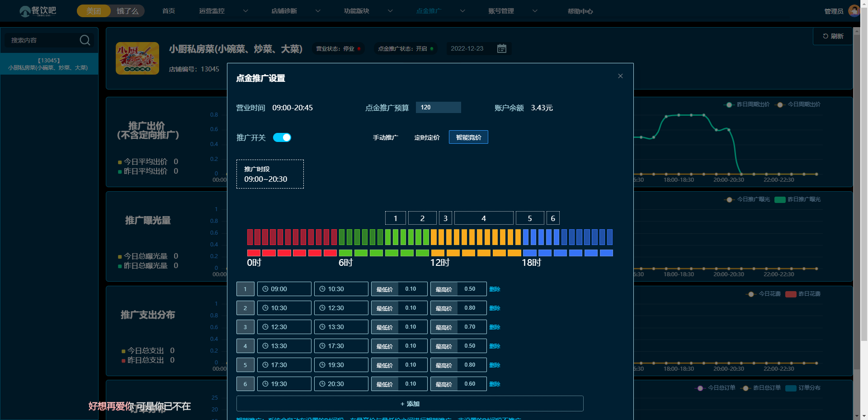Expand the 店铺诊断 menu arrow
The image size is (868, 420).
pyautogui.click(x=318, y=11)
